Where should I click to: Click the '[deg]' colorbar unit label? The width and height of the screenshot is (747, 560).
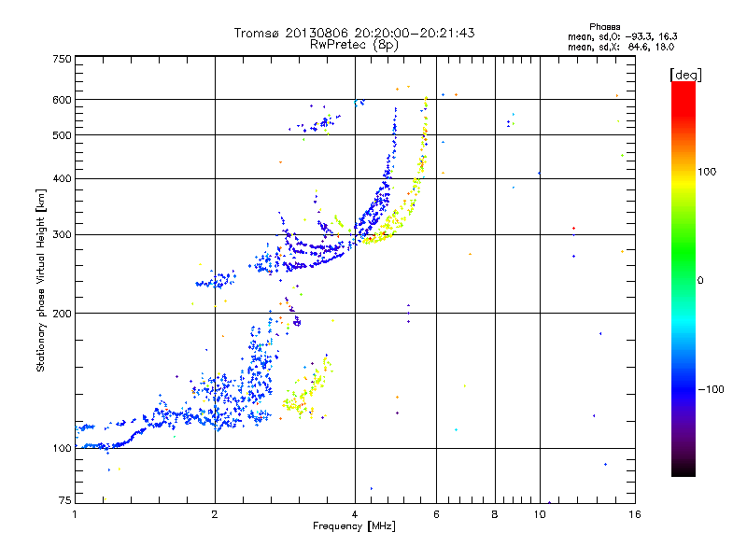coord(685,76)
